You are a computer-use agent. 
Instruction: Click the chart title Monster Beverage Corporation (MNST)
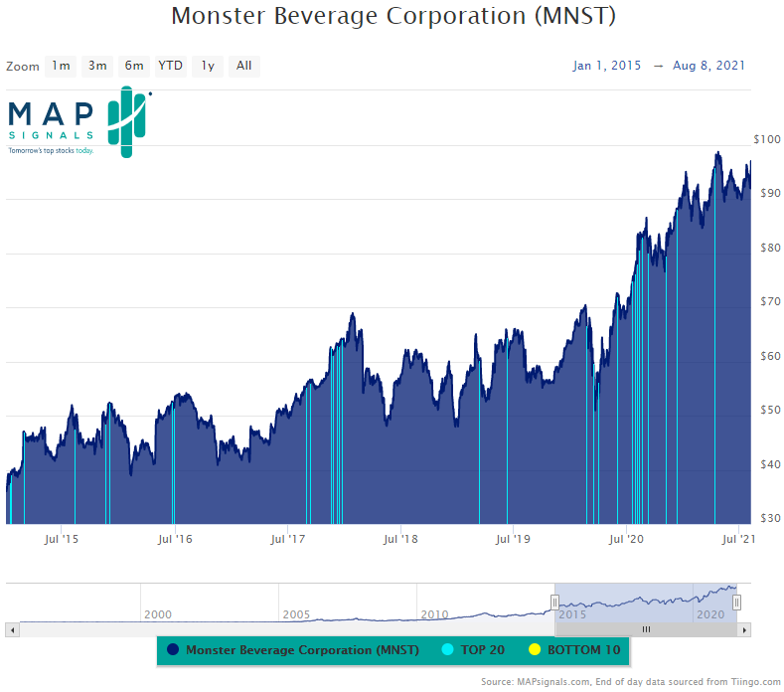coord(393,16)
